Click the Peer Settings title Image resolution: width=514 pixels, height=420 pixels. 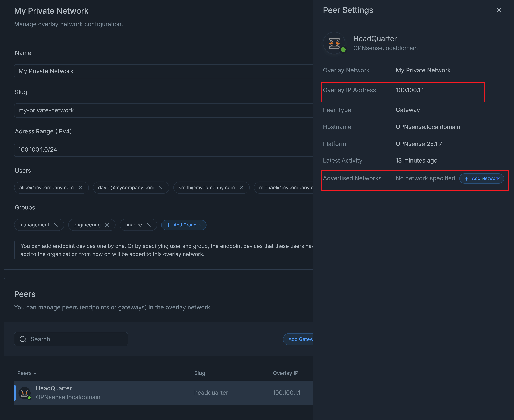(x=348, y=10)
